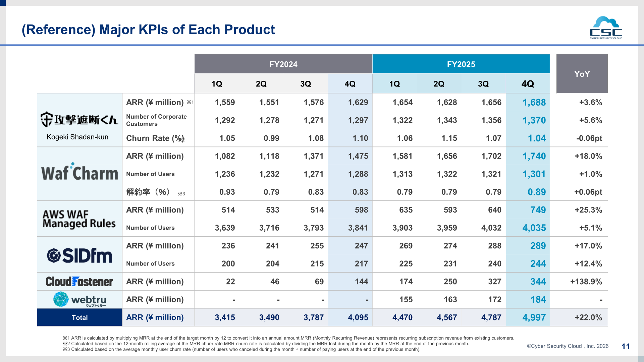
Task: Click CloudFastener ARR value 344
Action: (538, 282)
